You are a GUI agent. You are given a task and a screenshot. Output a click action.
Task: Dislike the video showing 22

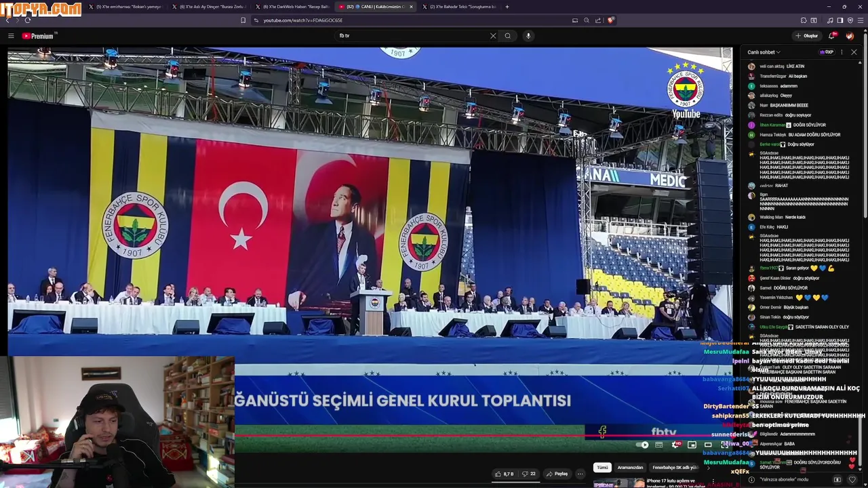pyautogui.click(x=529, y=474)
